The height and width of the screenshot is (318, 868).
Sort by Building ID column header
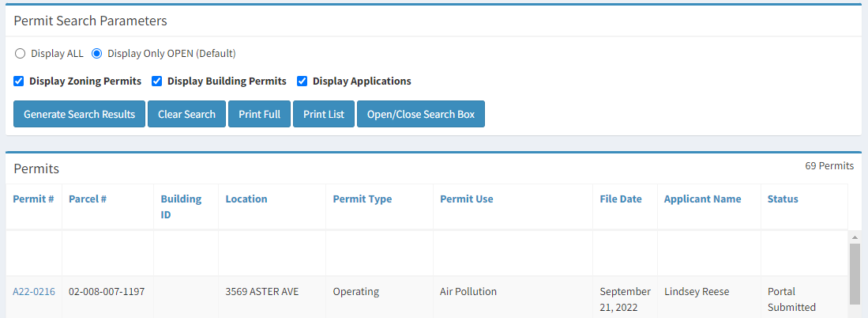[x=181, y=206]
